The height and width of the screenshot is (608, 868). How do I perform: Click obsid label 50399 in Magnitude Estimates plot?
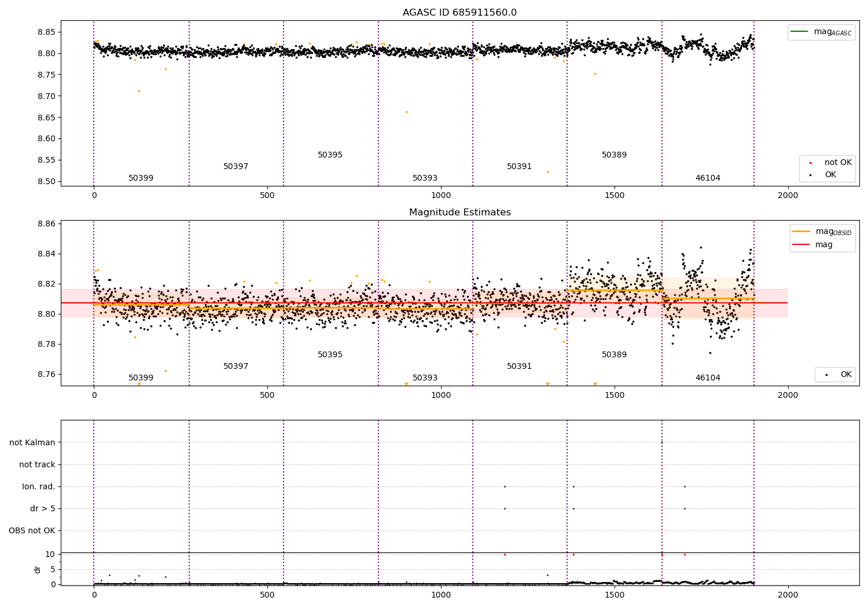click(141, 378)
